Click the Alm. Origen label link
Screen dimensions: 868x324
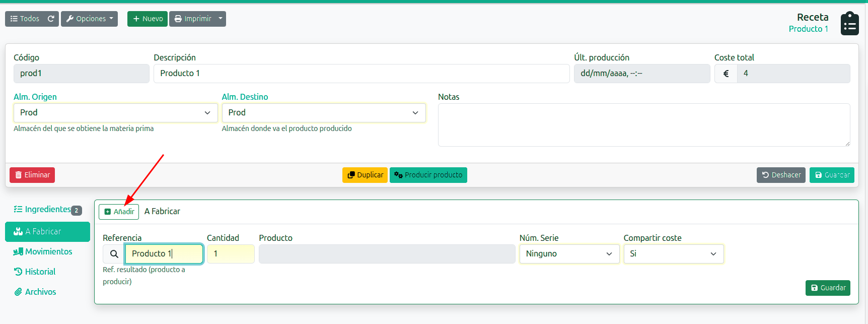tap(35, 97)
